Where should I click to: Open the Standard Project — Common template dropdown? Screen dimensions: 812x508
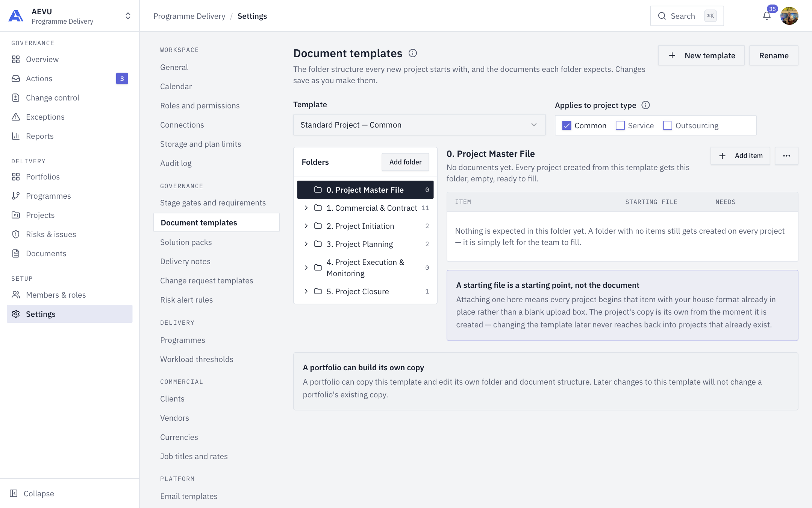[419, 125]
